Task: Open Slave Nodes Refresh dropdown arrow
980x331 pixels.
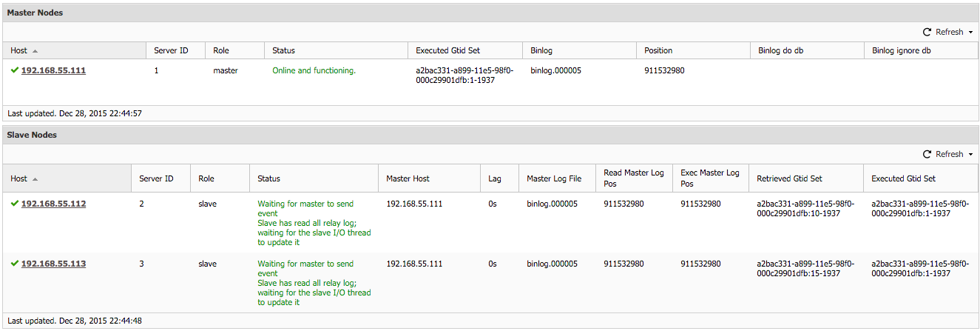Action: click(x=970, y=155)
